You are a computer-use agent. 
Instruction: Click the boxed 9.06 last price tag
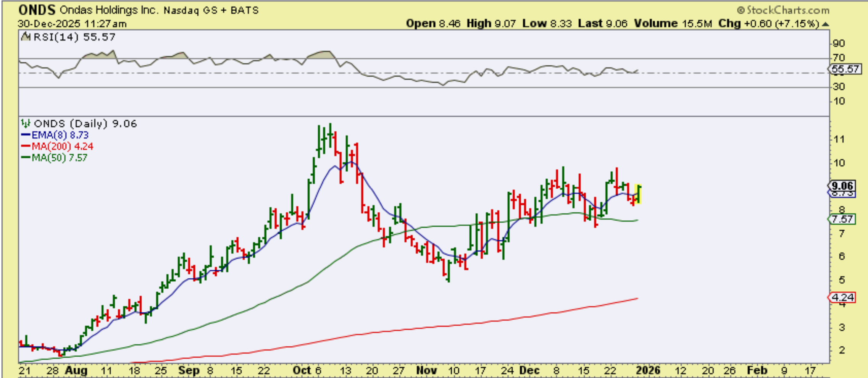(842, 186)
